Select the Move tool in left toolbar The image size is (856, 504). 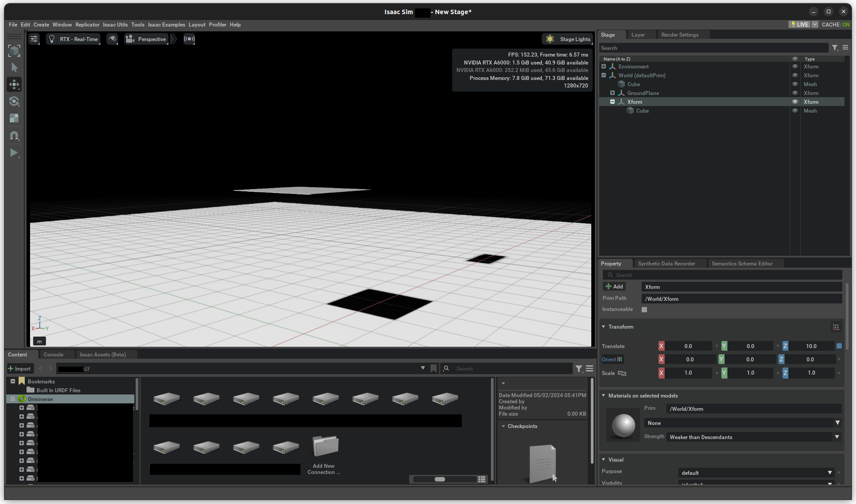(x=14, y=84)
